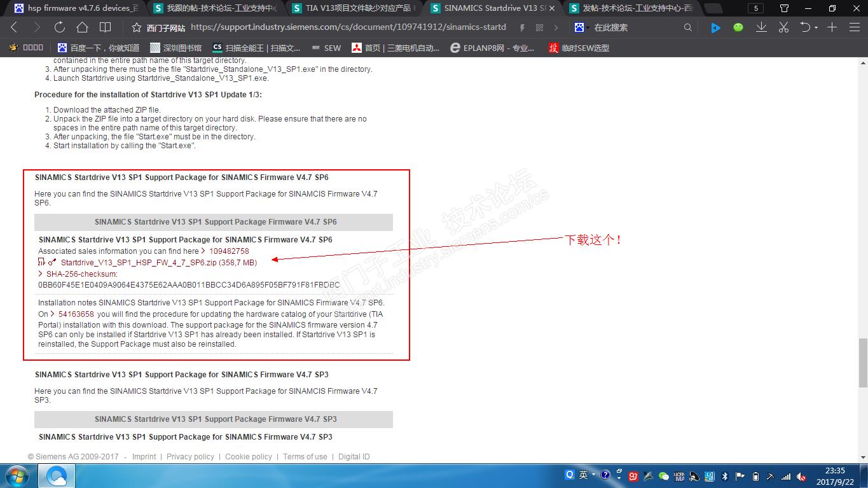
Task: Open the 'SEW' bookmark
Action: tap(326, 48)
